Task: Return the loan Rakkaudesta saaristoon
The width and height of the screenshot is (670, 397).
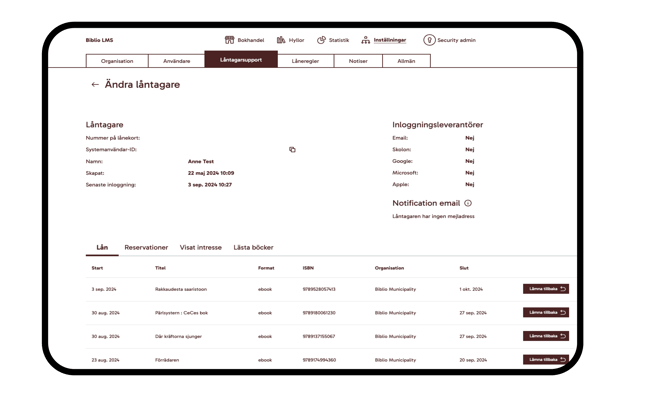Action: pyautogui.click(x=546, y=289)
